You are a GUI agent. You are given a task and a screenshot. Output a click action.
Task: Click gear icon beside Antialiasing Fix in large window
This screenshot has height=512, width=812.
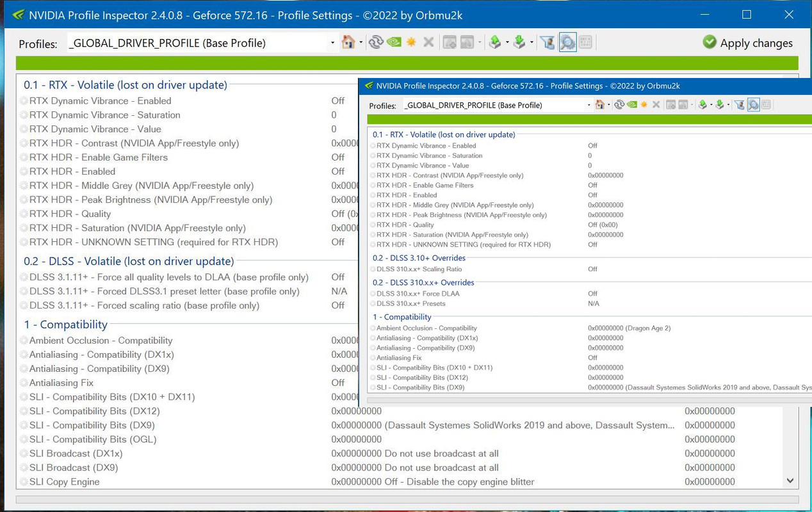coord(24,383)
